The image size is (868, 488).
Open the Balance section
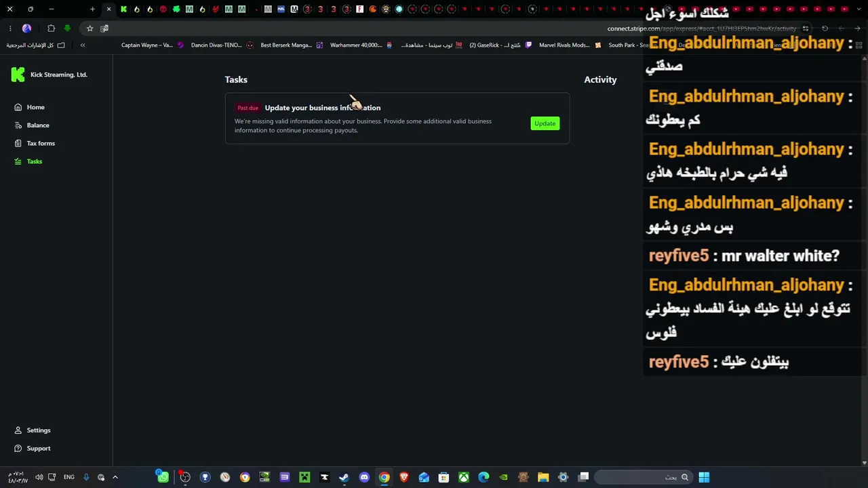pos(32,125)
